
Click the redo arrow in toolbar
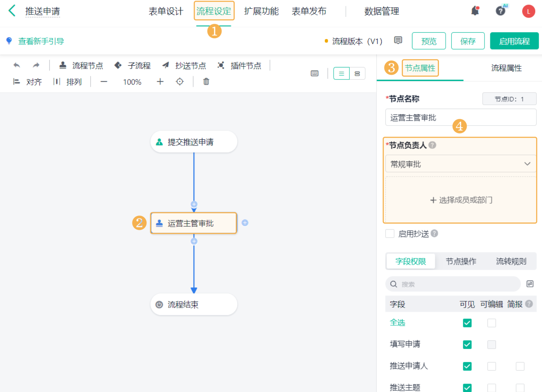[36, 65]
